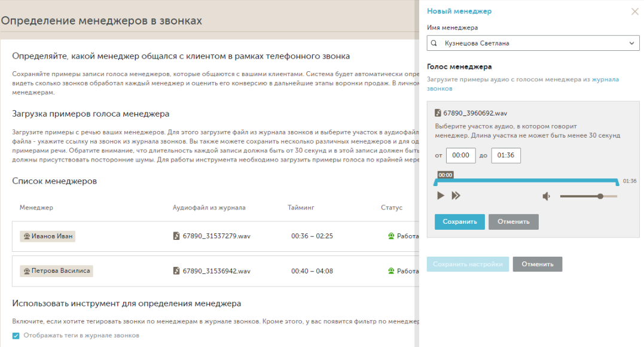Click the file icon next to 67890_31536942.wav
Image resolution: width=644 pixels, height=347 pixels.
(176, 271)
